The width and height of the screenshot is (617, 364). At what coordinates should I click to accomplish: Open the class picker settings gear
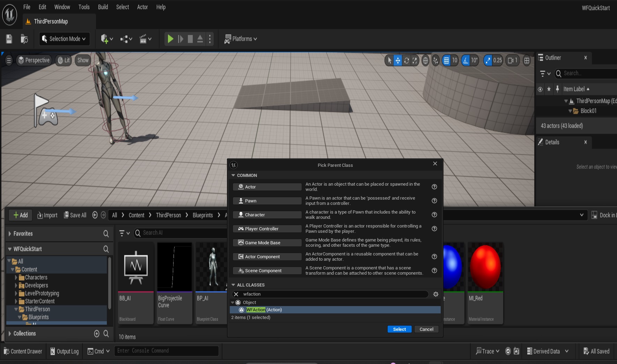tap(436, 294)
